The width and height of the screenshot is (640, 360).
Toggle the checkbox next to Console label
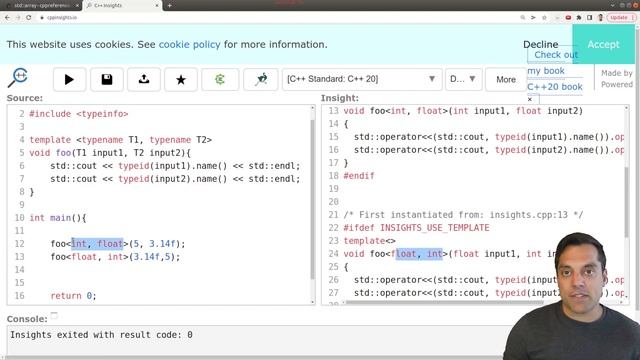pos(54,315)
